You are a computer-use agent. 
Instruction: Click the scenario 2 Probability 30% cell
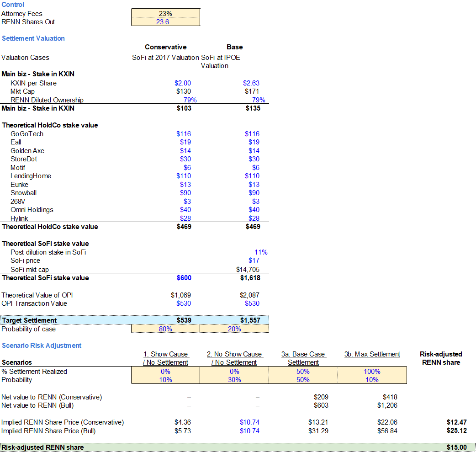[234, 380]
